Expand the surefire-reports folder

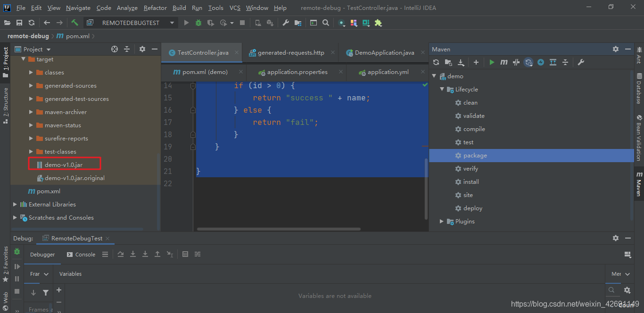point(31,139)
